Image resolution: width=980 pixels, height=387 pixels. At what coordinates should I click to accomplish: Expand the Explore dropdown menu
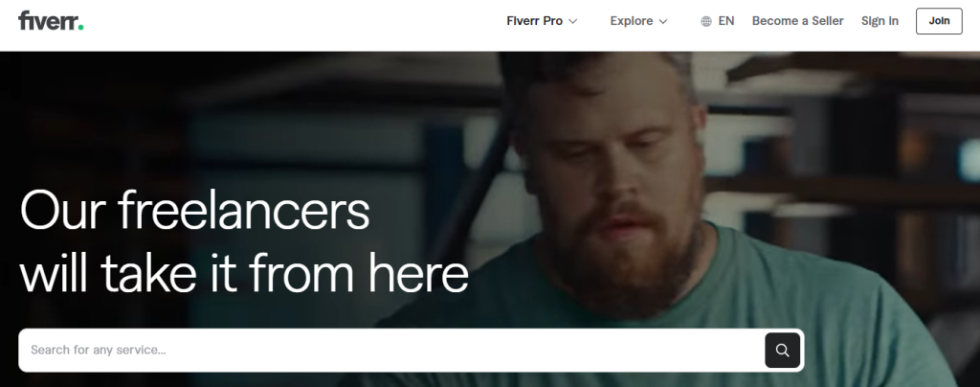click(x=638, y=21)
